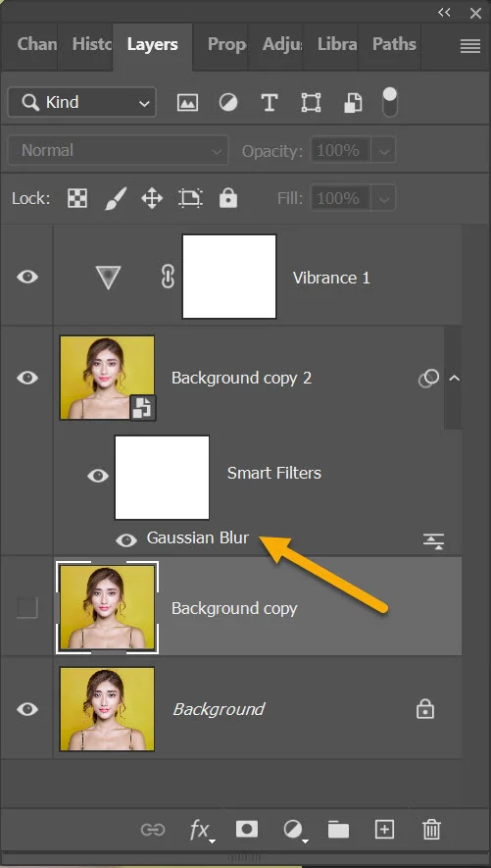Hide the Vibrance 1 layer
The image size is (491, 868).
(x=27, y=277)
